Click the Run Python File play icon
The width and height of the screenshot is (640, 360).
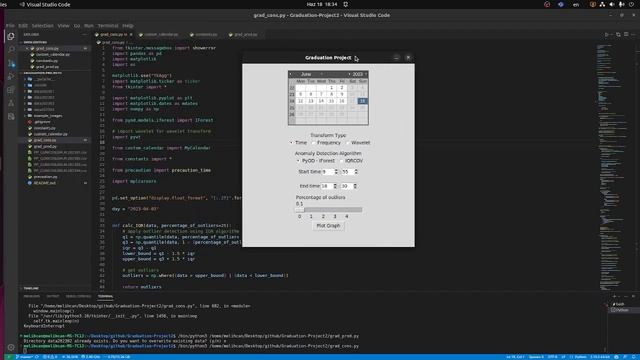point(607,35)
